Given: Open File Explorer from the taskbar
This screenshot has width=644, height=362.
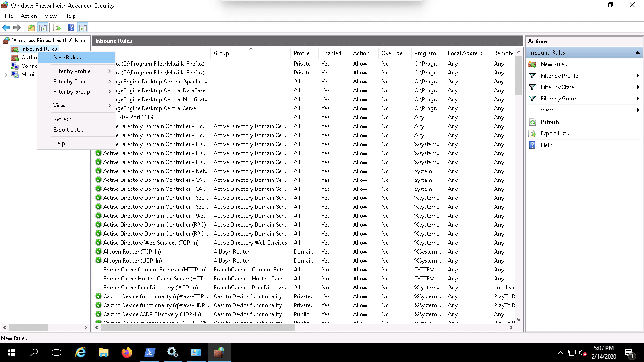Looking at the screenshot, I should 104,352.
